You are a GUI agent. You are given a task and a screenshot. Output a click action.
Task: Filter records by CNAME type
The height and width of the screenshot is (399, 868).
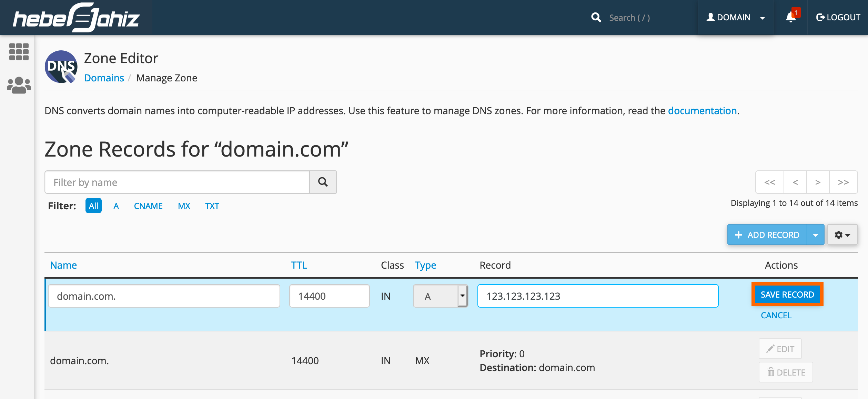pos(148,206)
